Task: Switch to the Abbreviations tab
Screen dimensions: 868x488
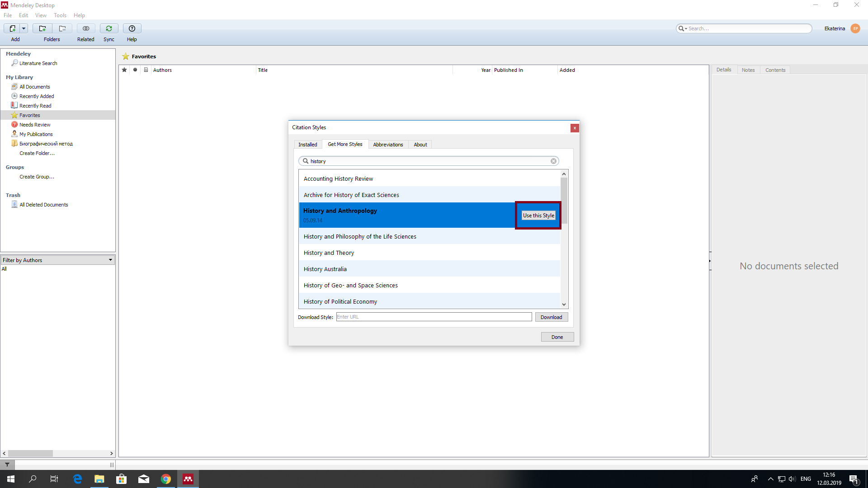Action: pos(388,145)
